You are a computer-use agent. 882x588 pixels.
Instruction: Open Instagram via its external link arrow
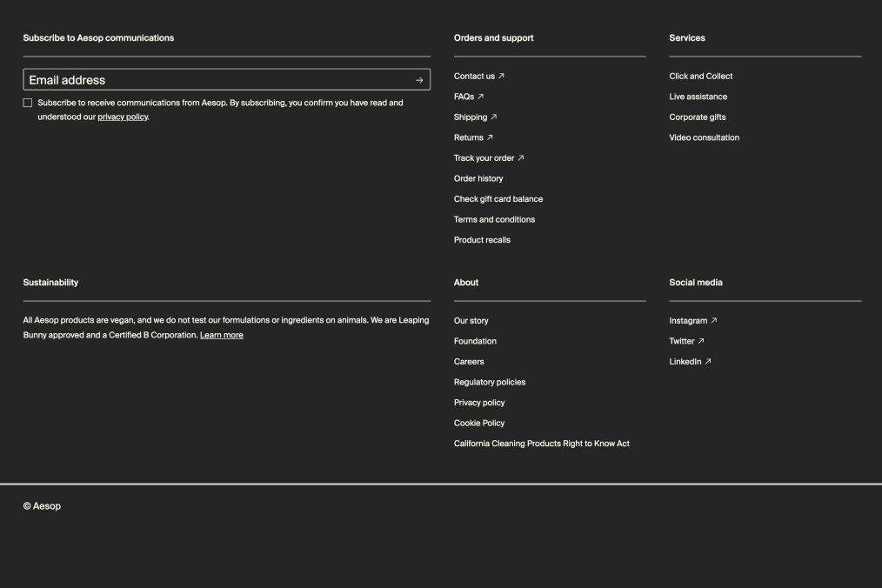713,320
